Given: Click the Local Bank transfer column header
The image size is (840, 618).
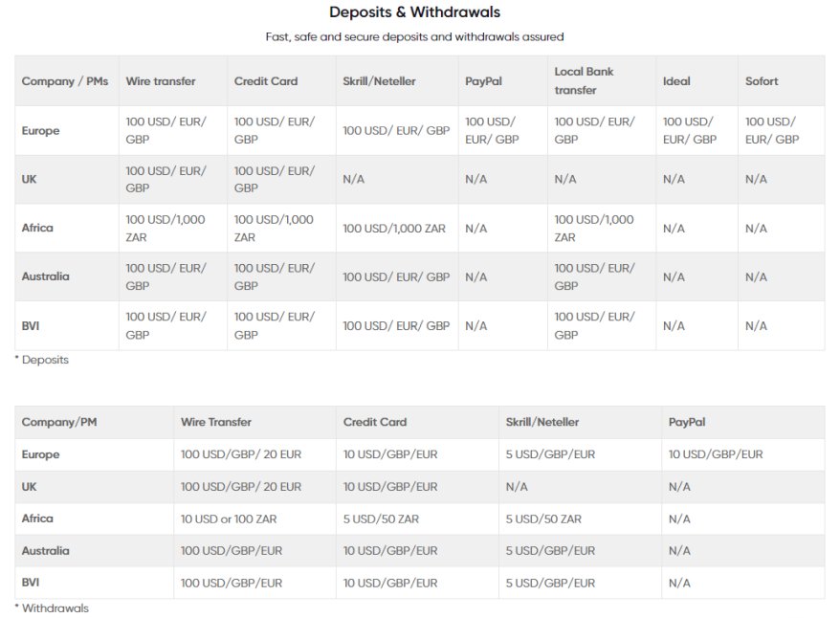Looking at the screenshot, I should point(584,80).
